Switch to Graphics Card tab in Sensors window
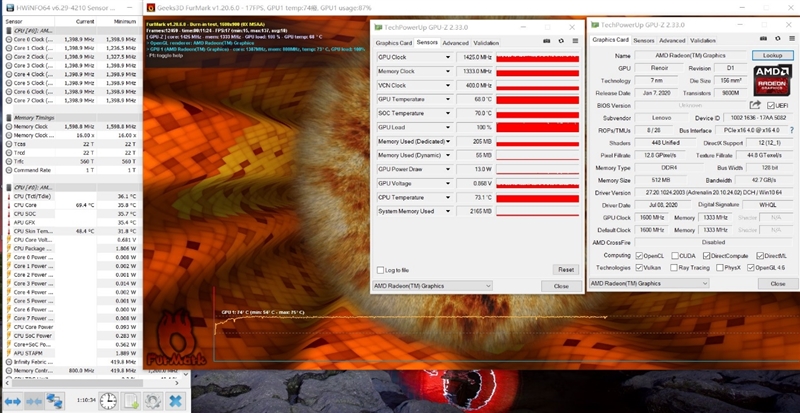 coord(393,43)
